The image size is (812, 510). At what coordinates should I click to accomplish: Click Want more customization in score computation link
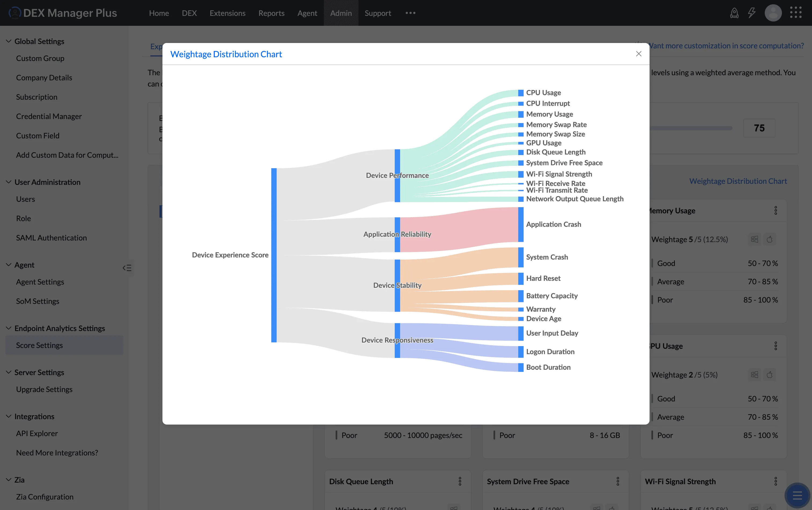click(x=727, y=45)
